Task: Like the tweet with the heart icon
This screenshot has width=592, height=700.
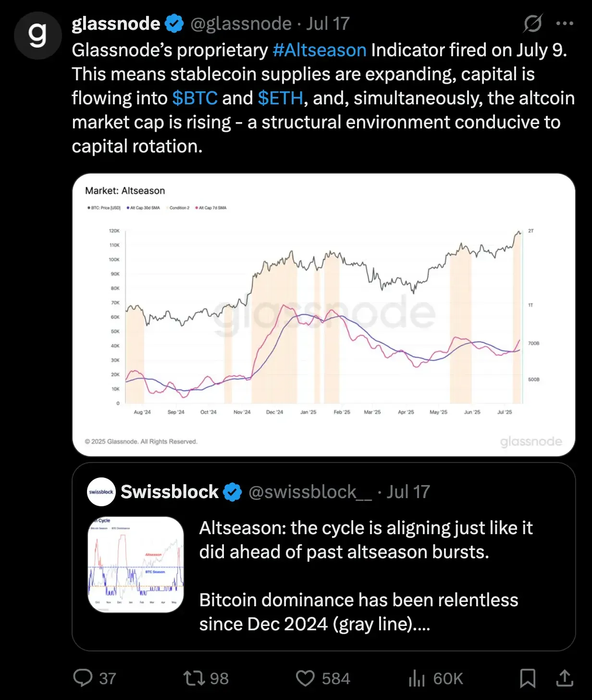Action: (x=305, y=678)
